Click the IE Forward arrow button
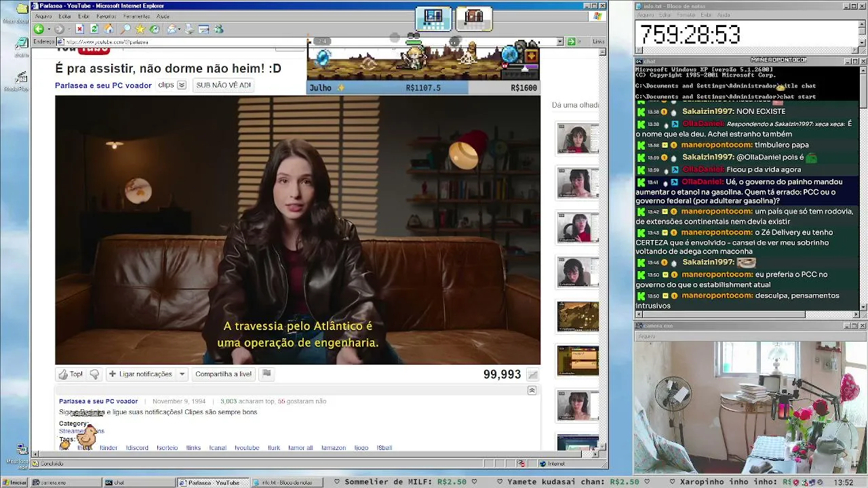868x488 pixels. click(x=59, y=29)
